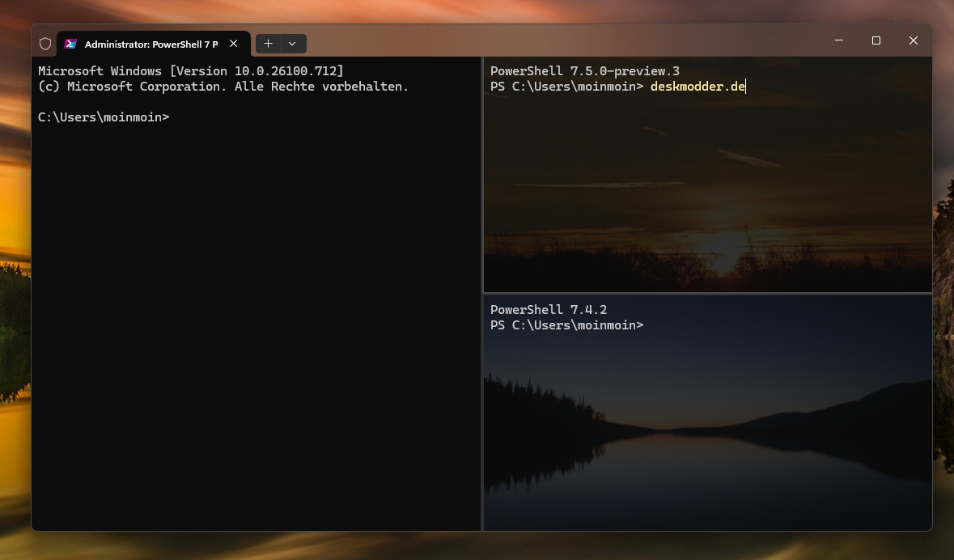Click the 'PowerShell 7.4.2' header text

tap(548, 310)
